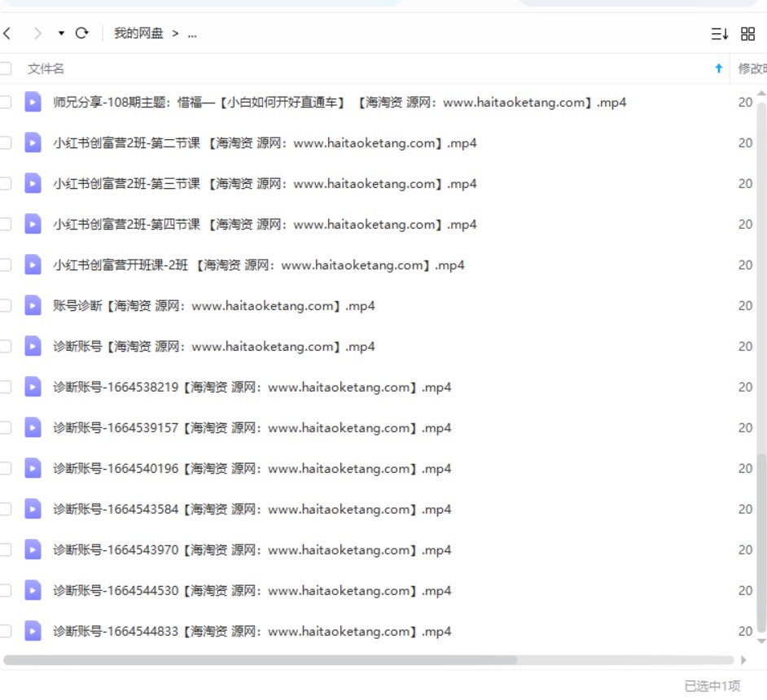Screen dimensions: 767x700
Task: Open file name 诊断账号-1664543584
Action: pyautogui.click(x=252, y=509)
